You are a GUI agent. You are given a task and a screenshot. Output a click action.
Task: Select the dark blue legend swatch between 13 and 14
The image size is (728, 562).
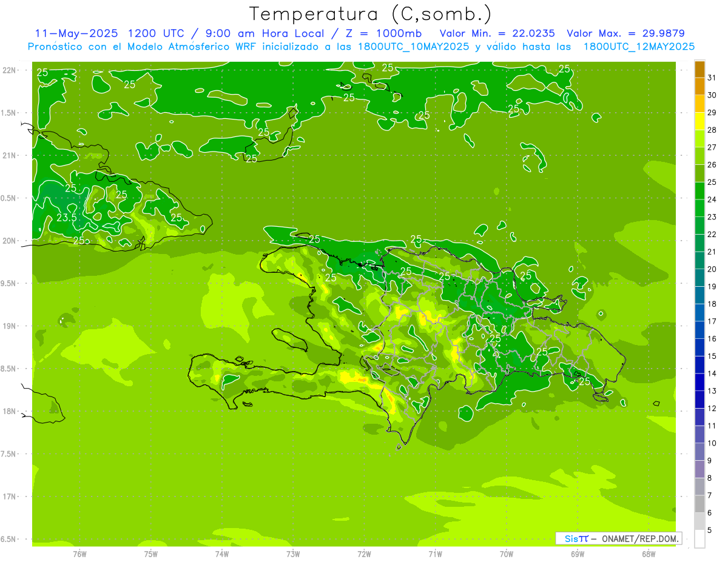click(699, 382)
